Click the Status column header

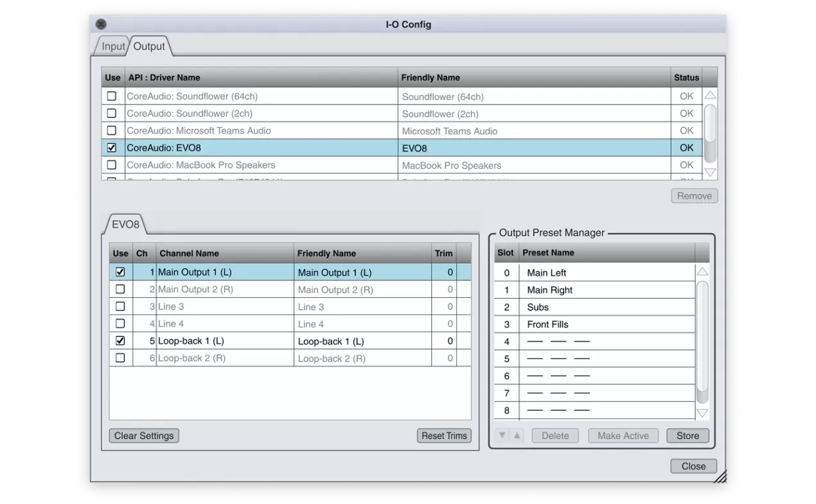[x=686, y=78]
